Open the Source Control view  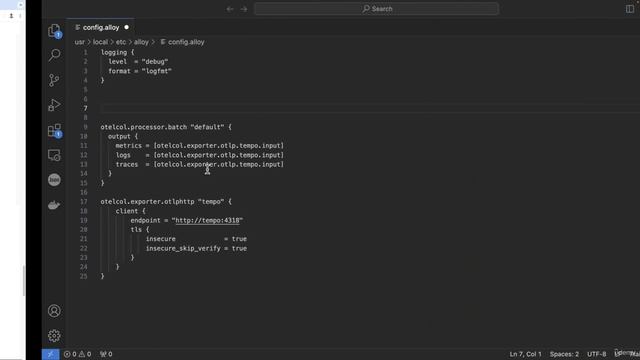[54, 80]
